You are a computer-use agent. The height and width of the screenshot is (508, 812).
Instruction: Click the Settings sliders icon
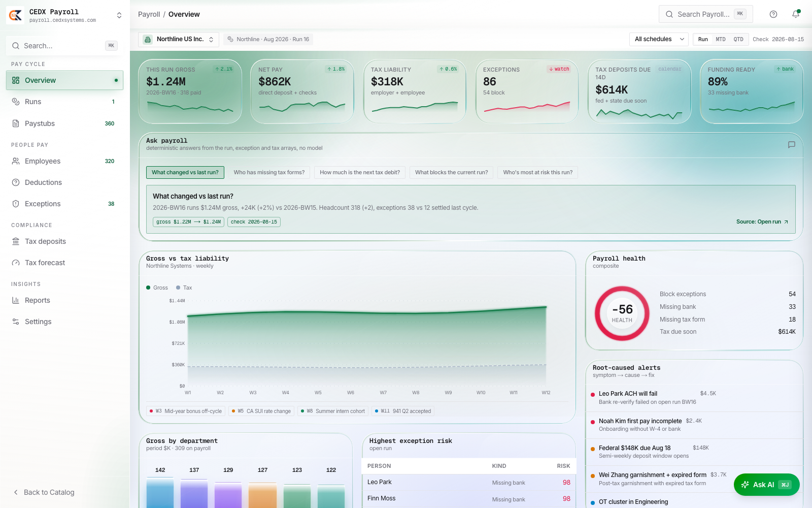coord(16,322)
